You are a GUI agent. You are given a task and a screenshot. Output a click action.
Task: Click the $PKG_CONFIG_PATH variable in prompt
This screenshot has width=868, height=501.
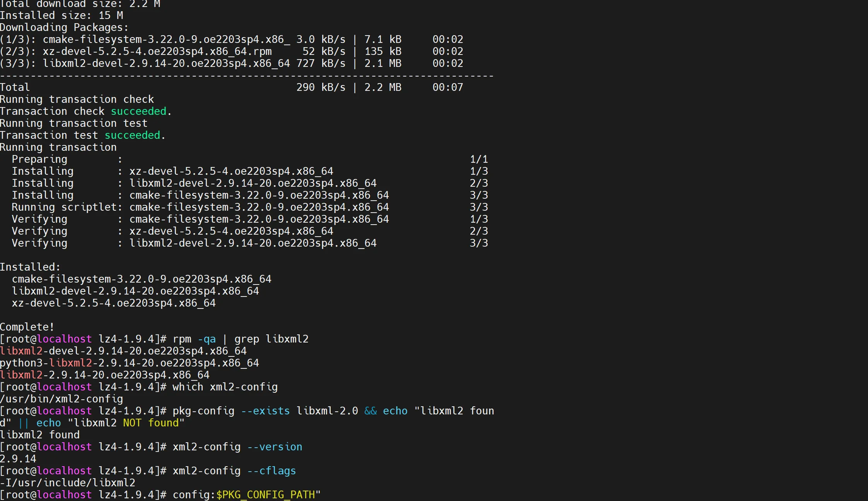pyautogui.click(x=265, y=495)
